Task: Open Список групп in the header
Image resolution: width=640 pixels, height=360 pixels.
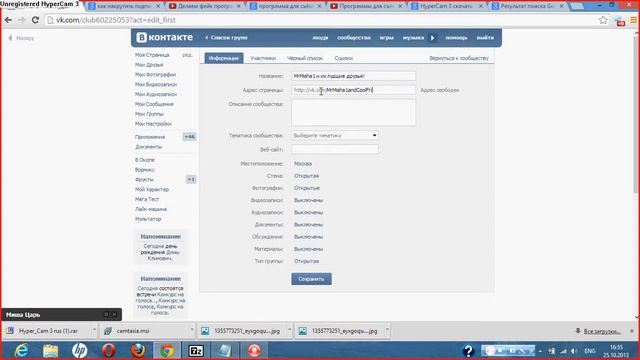Action: point(227,38)
